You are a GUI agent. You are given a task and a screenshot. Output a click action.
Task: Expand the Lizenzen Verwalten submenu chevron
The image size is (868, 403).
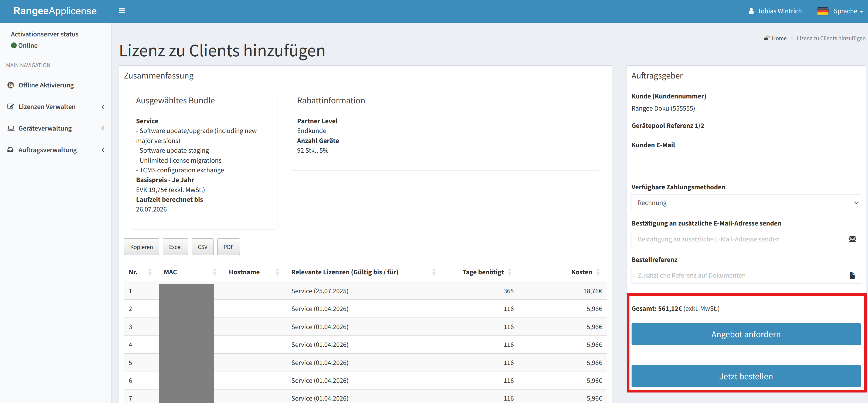(x=103, y=107)
